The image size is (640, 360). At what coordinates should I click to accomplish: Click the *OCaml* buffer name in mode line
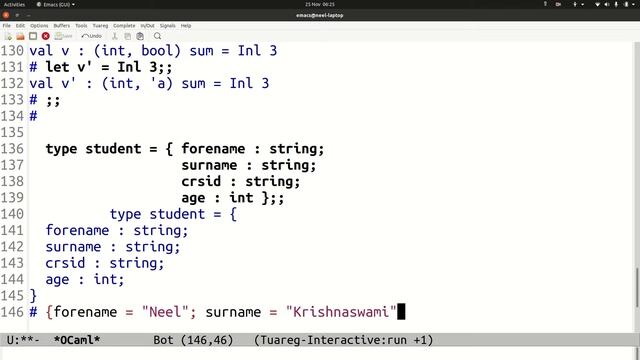point(77,340)
